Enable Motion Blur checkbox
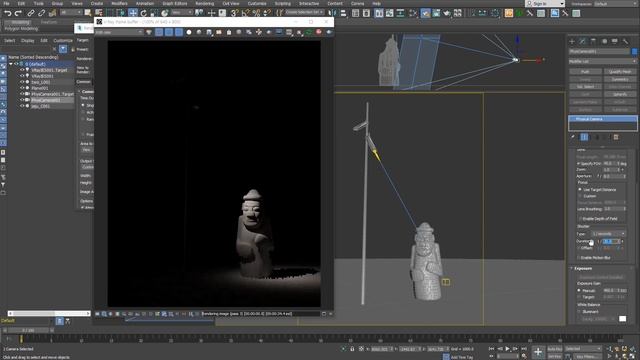The image size is (640, 360). coord(578,258)
